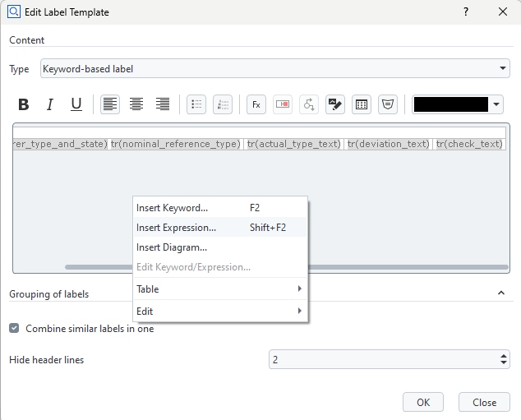Click the black text color swatch
The height and width of the screenshot is (420, 521).
tap(451, 104)
